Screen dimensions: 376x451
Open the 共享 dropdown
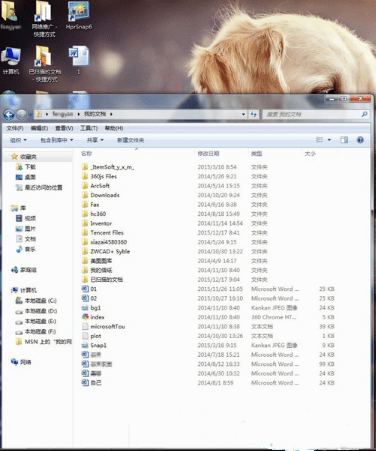[x=95, y=140]
